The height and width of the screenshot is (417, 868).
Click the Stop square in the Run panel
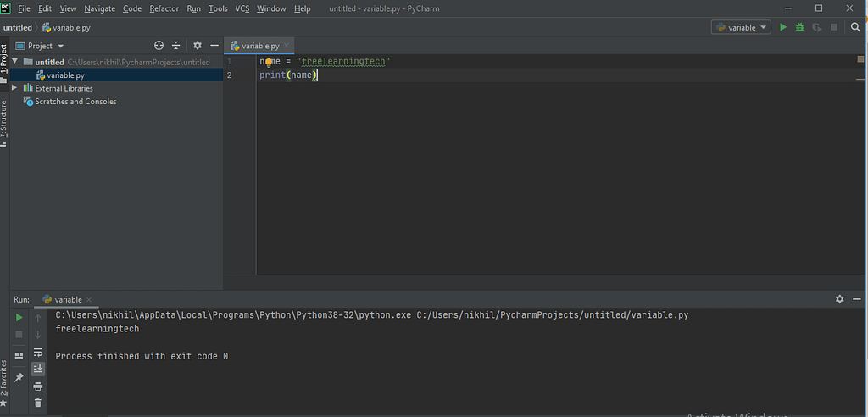click(x=19, y=335)
